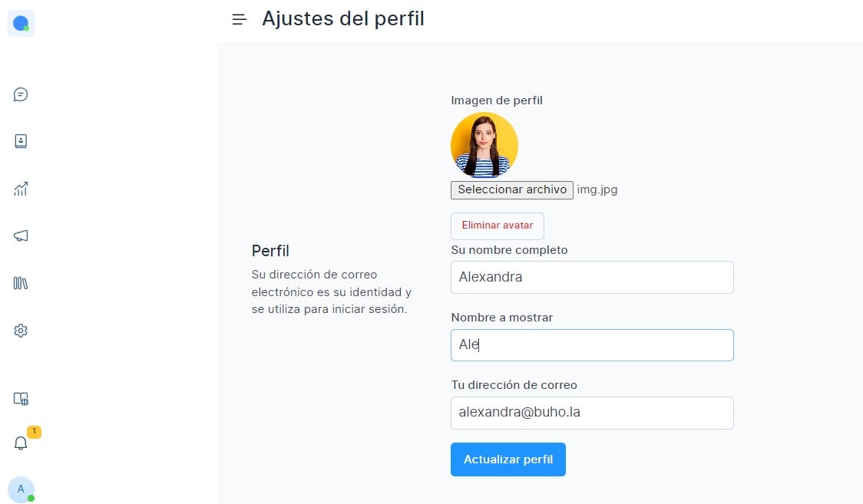Open your account avatar at sidebar bottom
This screenshot has width=863, height=504.
[21, 489]
